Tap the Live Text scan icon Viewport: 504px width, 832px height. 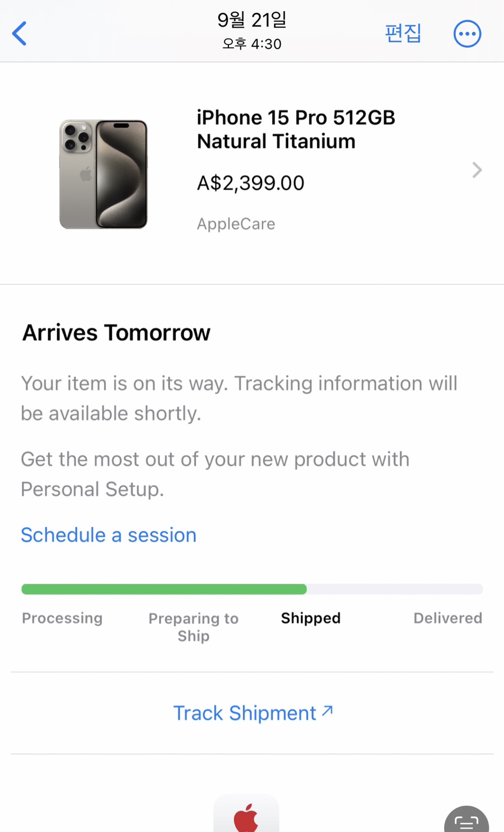coord(466,821)
